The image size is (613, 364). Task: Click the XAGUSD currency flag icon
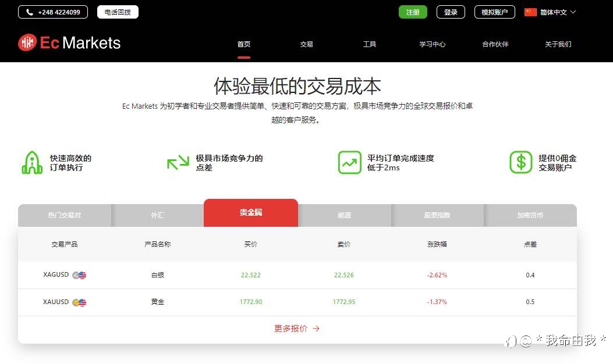click(79, 276)
